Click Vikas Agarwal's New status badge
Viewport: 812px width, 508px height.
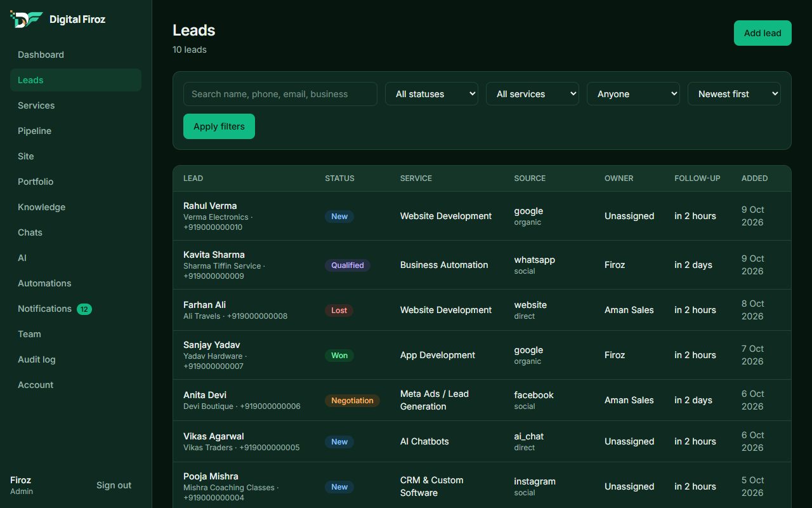(339, 442)
